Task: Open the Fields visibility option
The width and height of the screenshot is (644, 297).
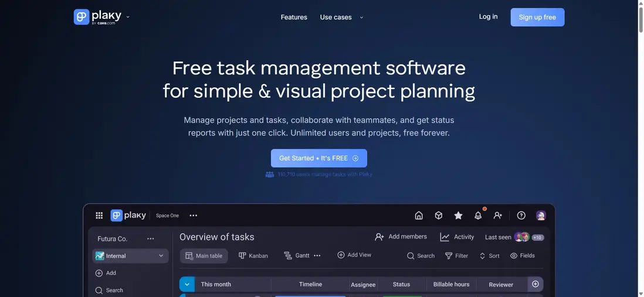Action: [x=523, y=256]
